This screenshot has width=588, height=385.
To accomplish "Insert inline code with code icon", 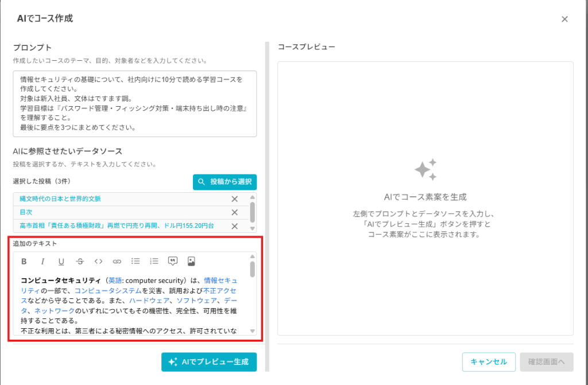I will (98, 262).
